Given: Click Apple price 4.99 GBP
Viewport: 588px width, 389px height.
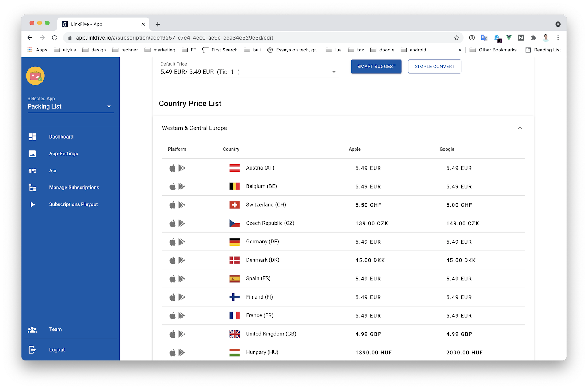Looking at the screenshot, I should click(368, 334).
